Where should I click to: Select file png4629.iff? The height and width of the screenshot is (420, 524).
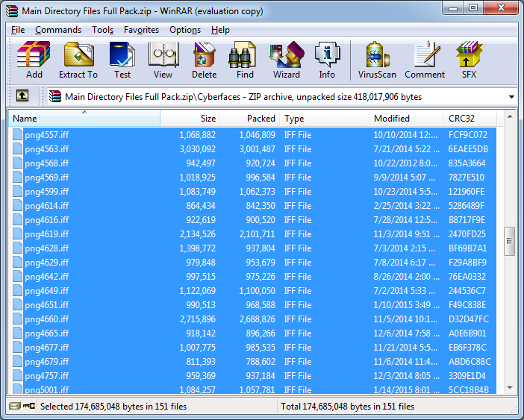(x=252, y=262)
